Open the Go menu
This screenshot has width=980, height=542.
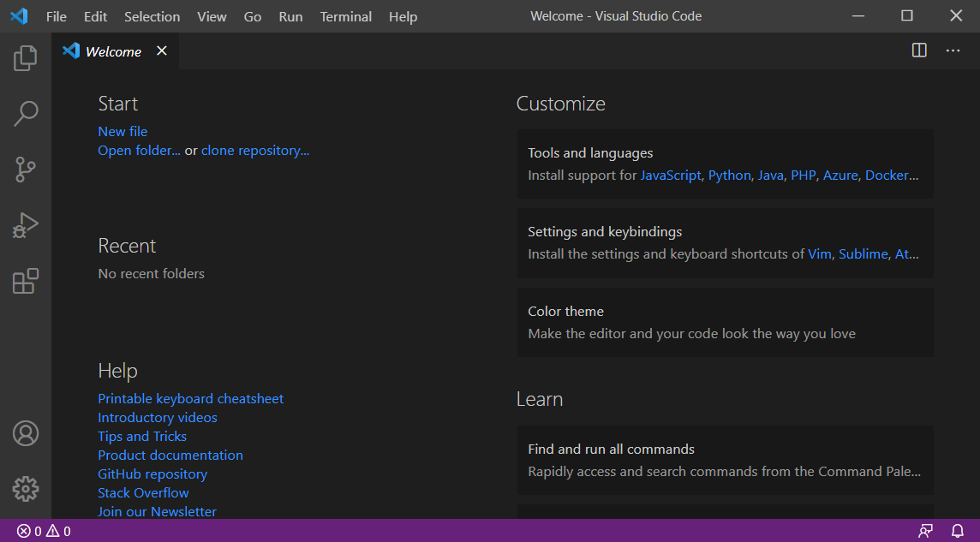pos(253,17)
